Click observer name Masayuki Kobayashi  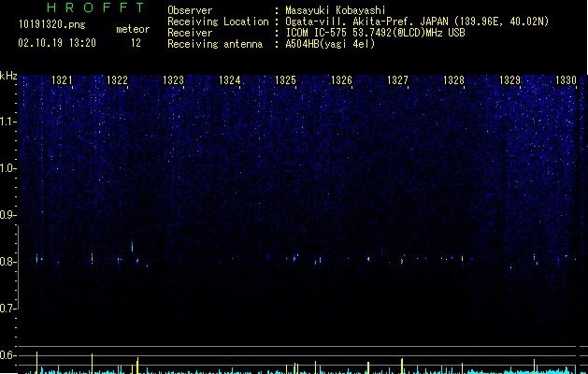tap(336, 10)
